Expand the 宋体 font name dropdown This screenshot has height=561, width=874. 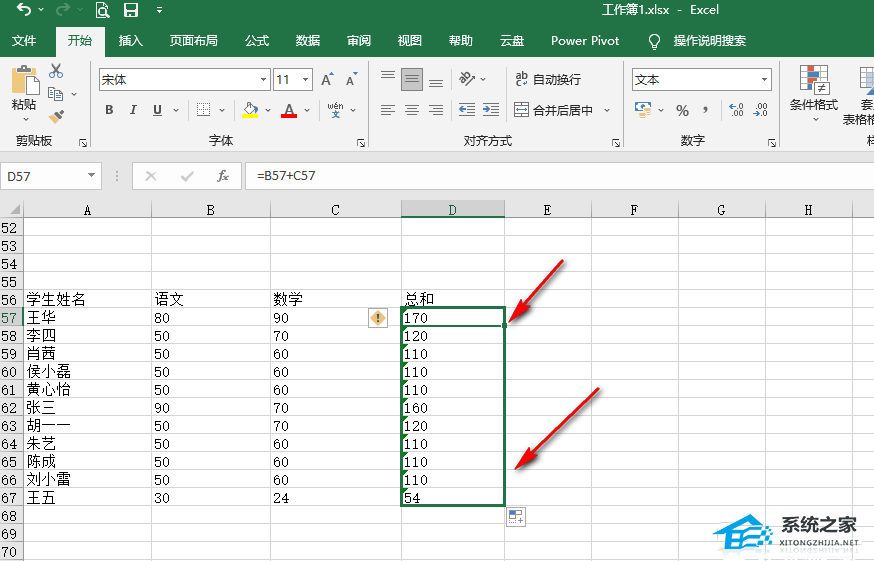point(264,80)
